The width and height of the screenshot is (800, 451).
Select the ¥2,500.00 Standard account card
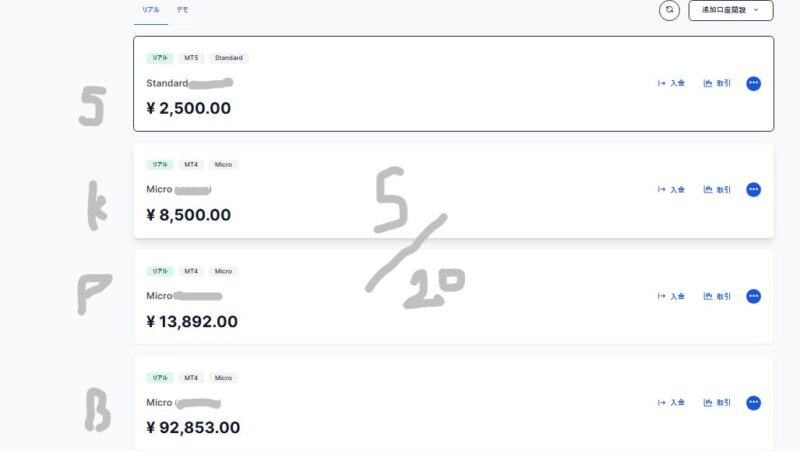454,84
